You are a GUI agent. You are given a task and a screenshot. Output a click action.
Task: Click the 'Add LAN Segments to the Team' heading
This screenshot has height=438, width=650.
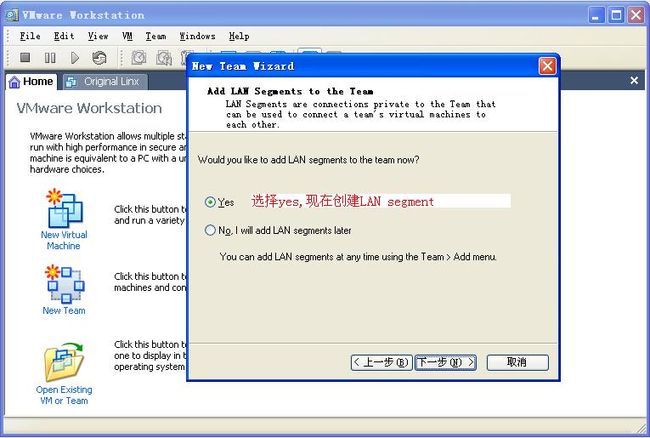[x=290, y=92]
